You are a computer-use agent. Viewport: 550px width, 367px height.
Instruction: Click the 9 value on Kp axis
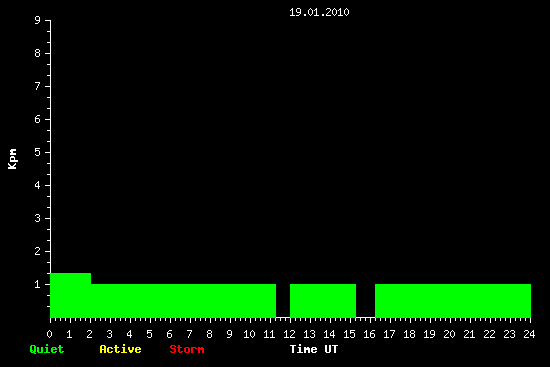coord(38,20)
